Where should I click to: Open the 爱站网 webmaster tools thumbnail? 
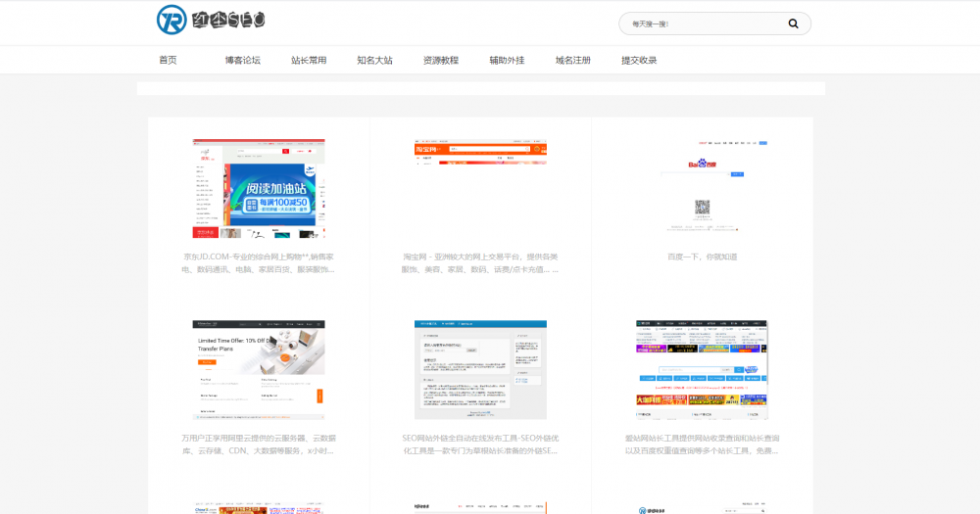pos(702,369)
